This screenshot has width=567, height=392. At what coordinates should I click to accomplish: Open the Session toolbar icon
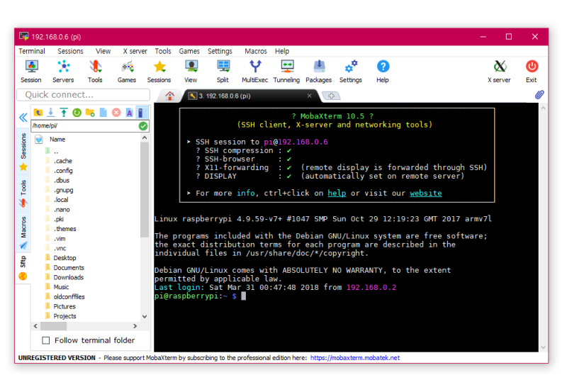pyautogui.click(x=31, y=72)
